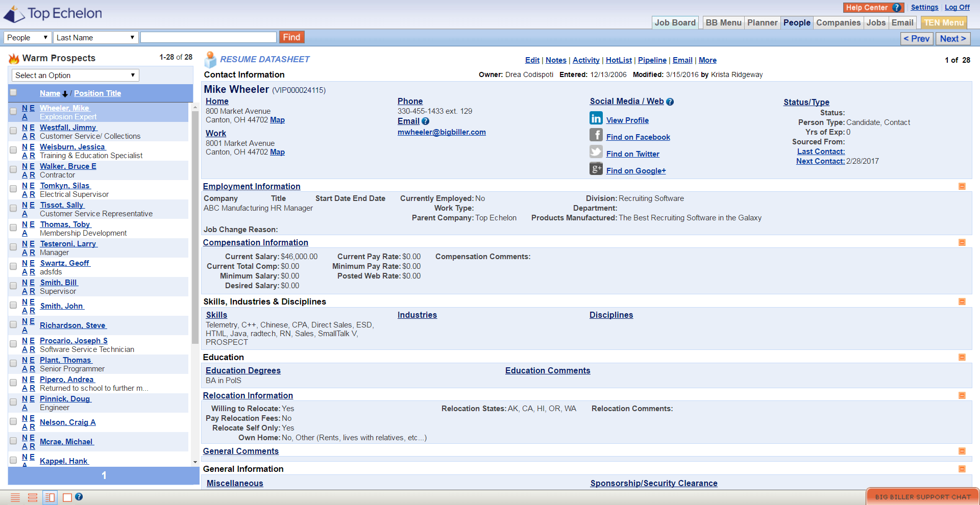Switch to the Companies tab
Image resolution: width=980 pixels, height=505 pixels.
838,23
